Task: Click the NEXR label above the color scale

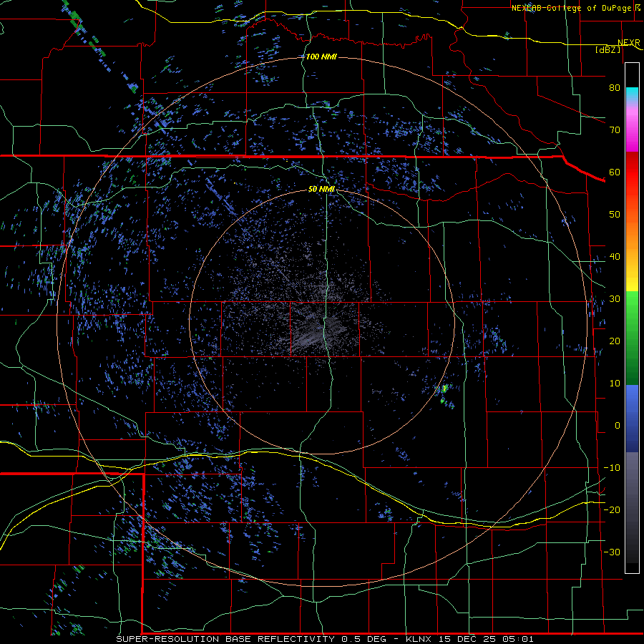Action: click(x=629, y=42)
